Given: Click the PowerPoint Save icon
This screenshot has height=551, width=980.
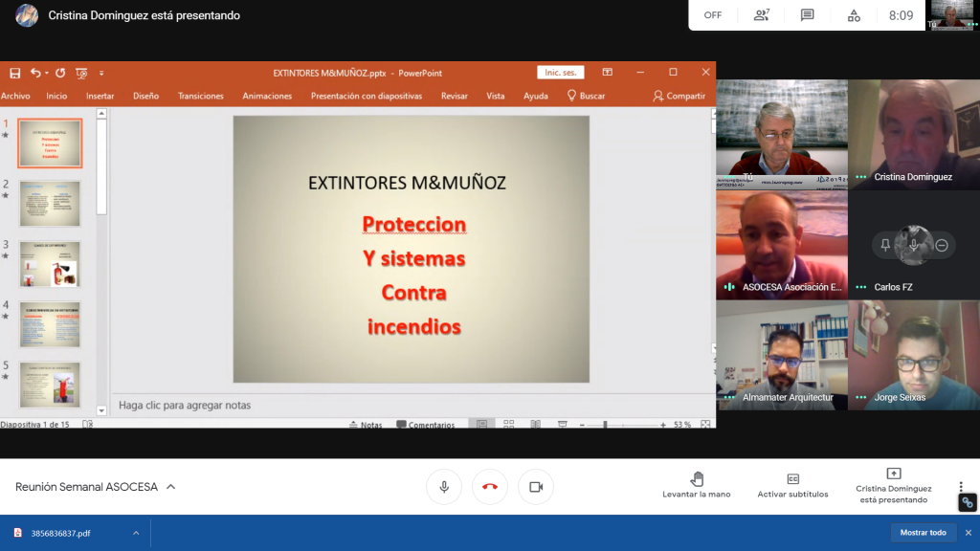Looking at the screenshot, I should point(15,73).
